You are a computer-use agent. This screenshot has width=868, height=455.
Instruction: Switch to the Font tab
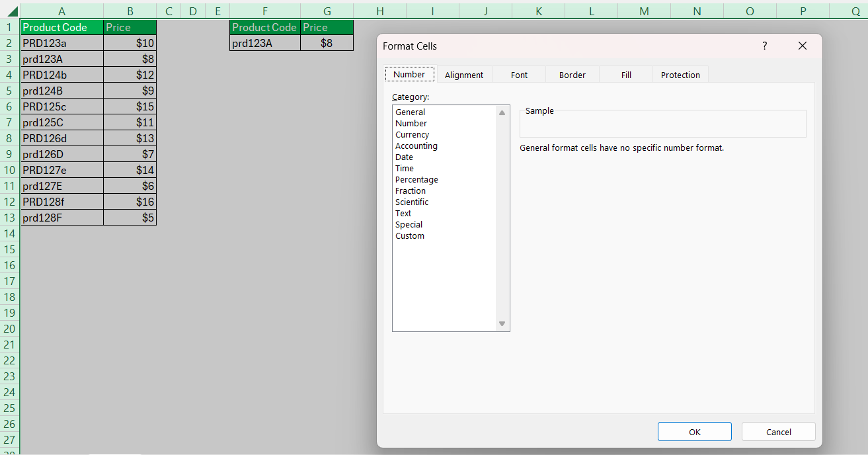click(519, 75)
